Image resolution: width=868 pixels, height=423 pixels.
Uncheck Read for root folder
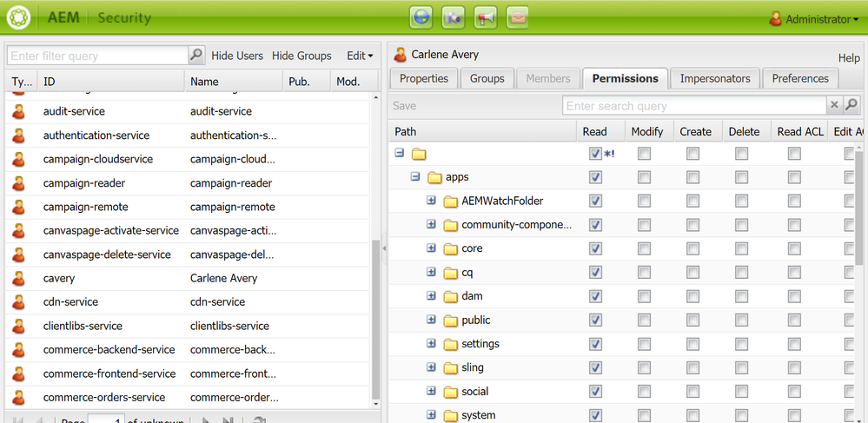coord(596,154)
